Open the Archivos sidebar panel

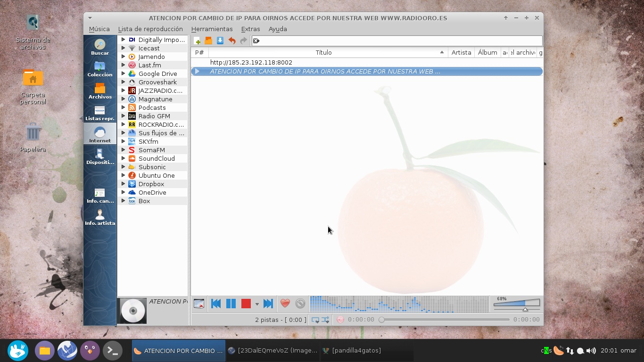tap(100, 91)
